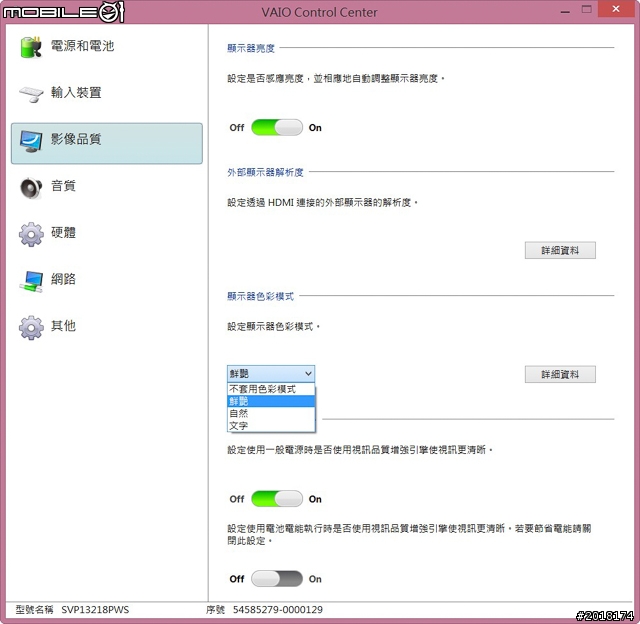Click 詳細資料 button for external display resolution

(x=560, y=251)
